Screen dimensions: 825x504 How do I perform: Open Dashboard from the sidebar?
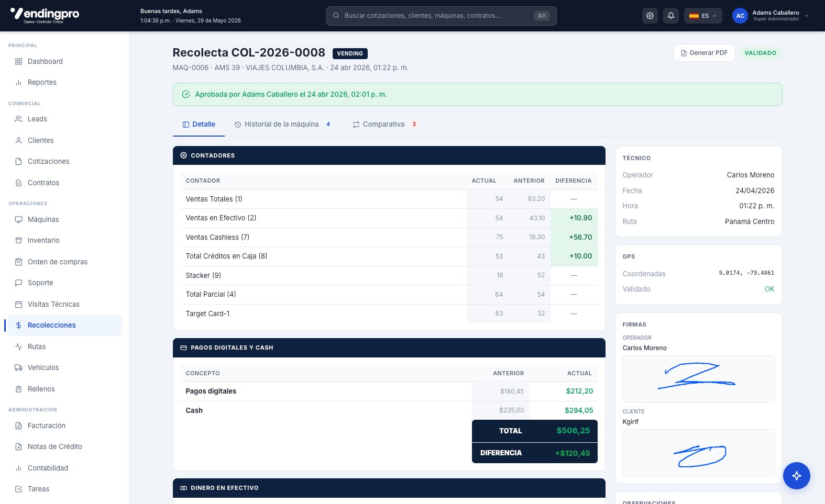[x=63, y=61]
